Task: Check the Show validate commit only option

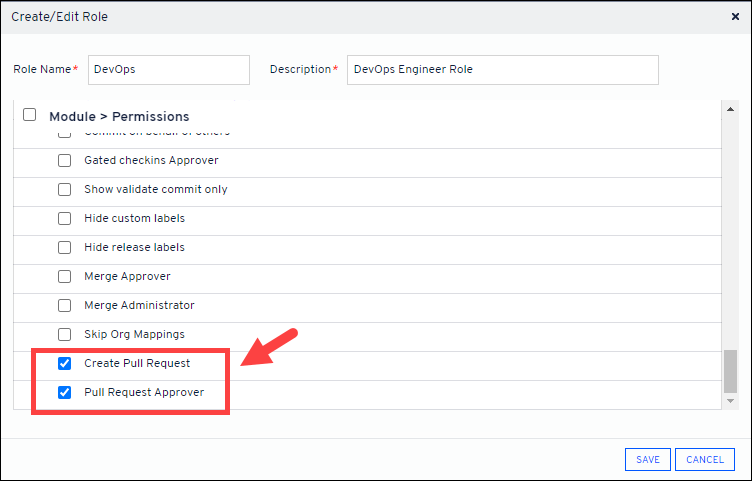Action: 65,189
